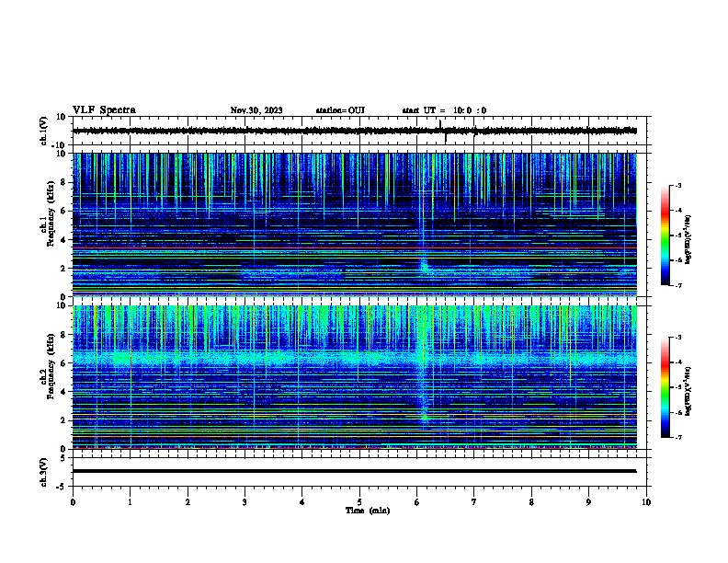728x563 pixels.
Task: Select the date text "Nov.30, 2023"
Action: tap(256, 110)
